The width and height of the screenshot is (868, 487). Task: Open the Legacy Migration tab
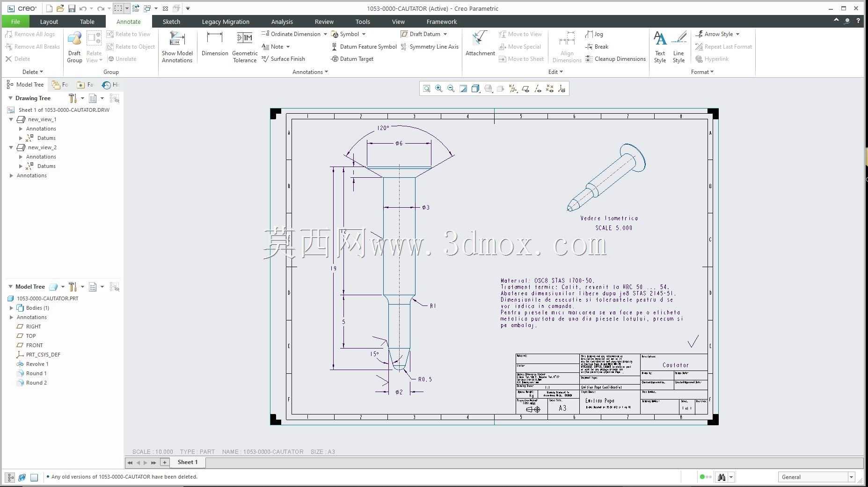pyautogui.click(x=226, y=22)
